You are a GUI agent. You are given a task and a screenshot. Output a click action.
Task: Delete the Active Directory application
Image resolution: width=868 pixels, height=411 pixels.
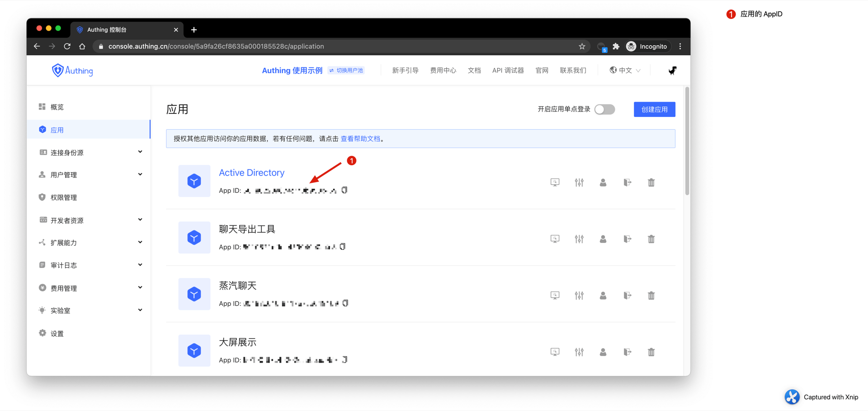pos(651,182)
